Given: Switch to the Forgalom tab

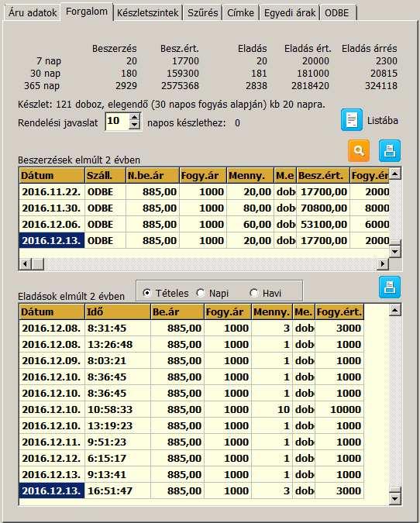Looking at the screenshot, I should [x=87, y=12].
